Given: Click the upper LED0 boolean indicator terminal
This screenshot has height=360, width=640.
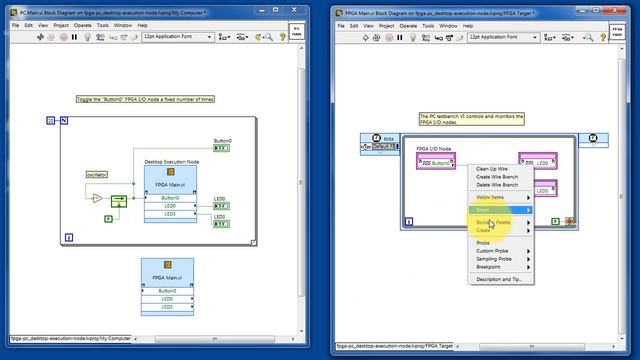Looking at the screenshot, I should tap(221, 206).
